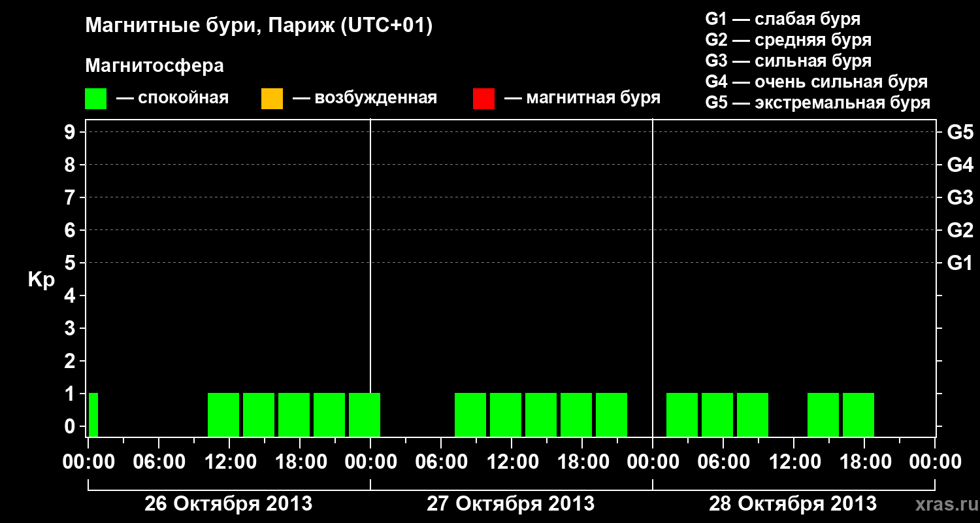Click the narrow green bar starting 26 October

93,414
